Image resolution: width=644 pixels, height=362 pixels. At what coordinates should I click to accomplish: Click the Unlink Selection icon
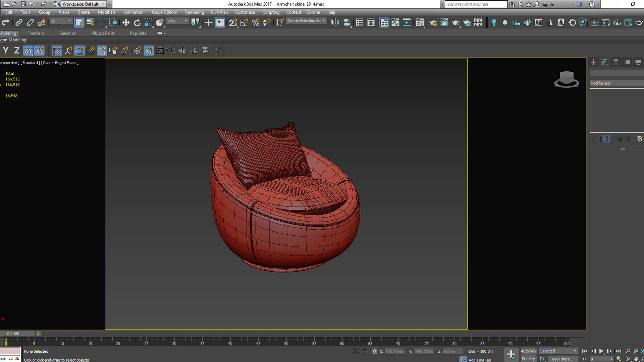[30, 22]
